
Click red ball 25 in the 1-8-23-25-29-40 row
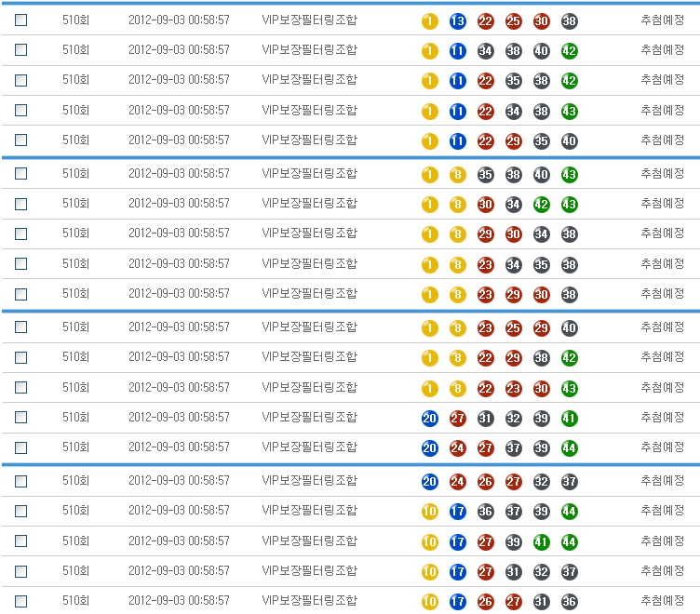click(x=513, y=328)
